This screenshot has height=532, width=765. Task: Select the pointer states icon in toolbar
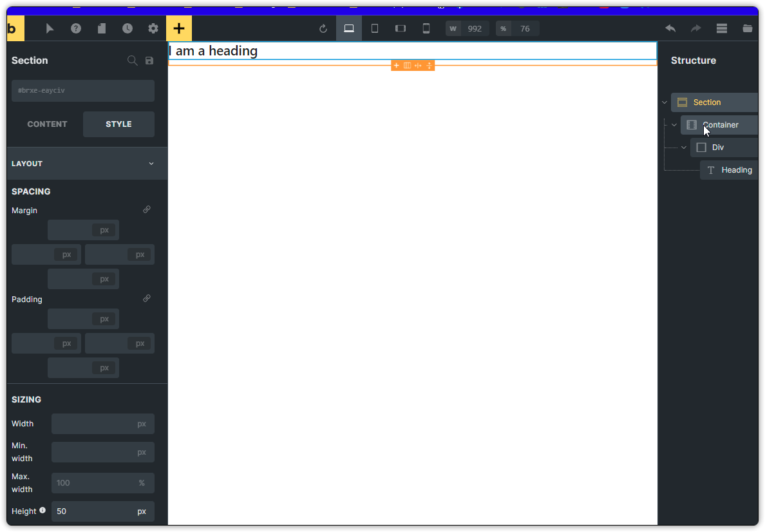[x=50, y=28]
